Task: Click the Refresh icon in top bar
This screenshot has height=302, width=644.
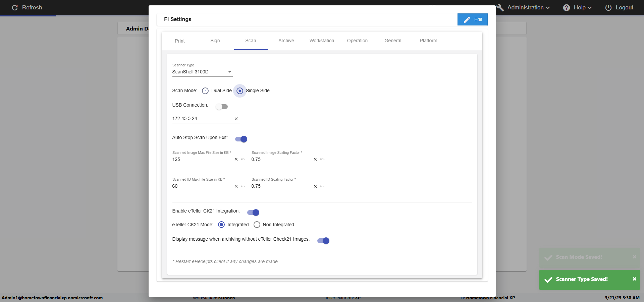Action: tap(15, 8)
